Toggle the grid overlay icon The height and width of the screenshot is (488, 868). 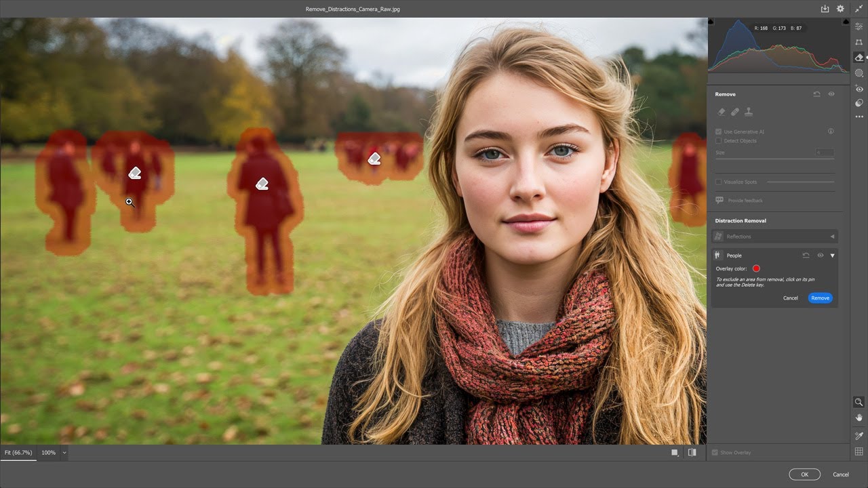pyautogui.click(x=859, y=451)
